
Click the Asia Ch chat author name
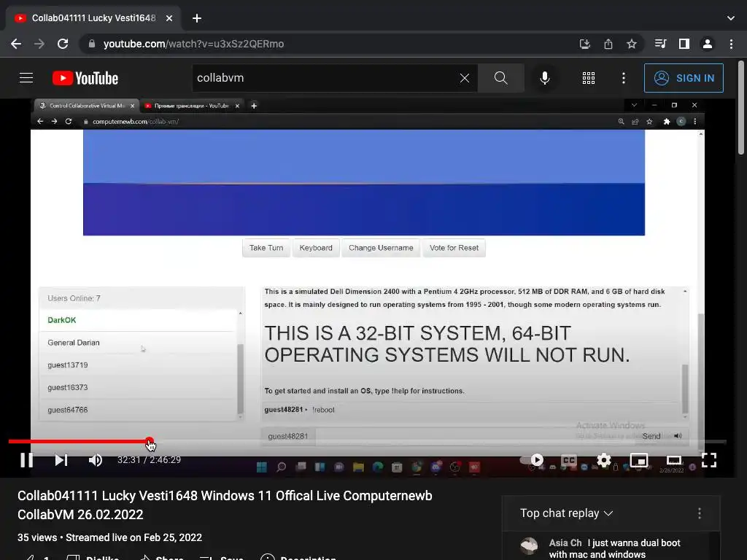coord(565,542)
